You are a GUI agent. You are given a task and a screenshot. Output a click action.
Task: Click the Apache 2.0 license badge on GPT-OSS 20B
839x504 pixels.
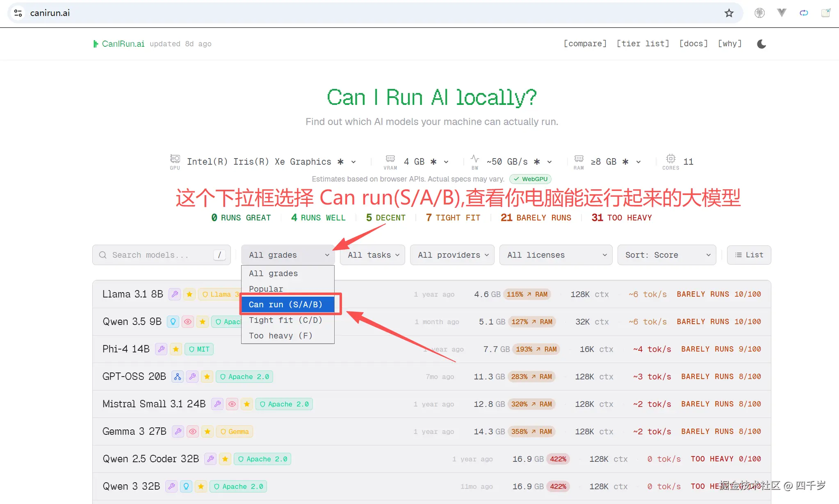[244, 377]
